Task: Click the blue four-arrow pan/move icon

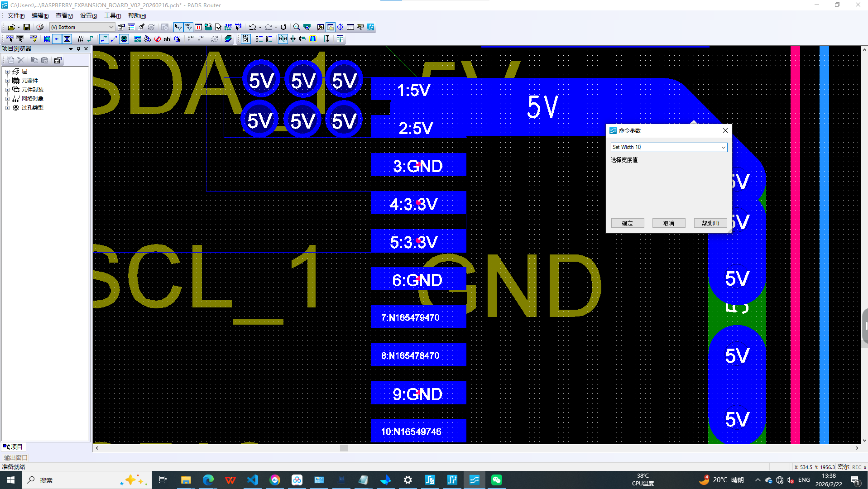Action: [340, 27]
